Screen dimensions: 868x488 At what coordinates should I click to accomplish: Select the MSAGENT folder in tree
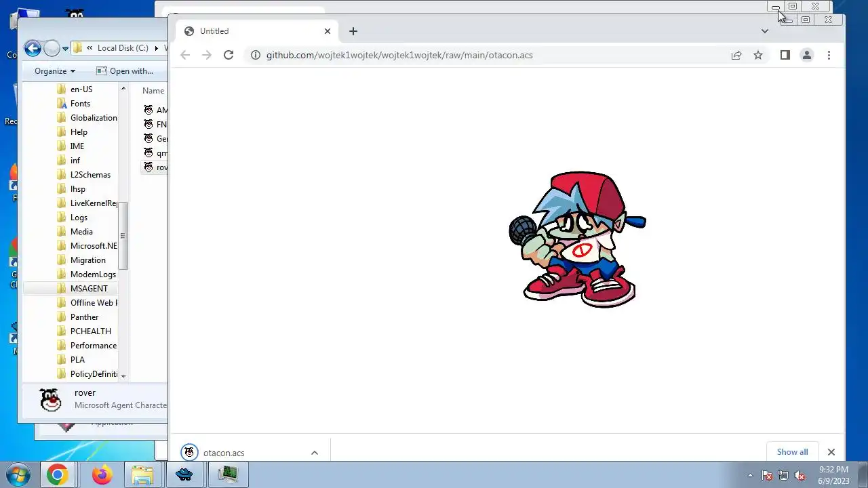click(x=89, y=288)
